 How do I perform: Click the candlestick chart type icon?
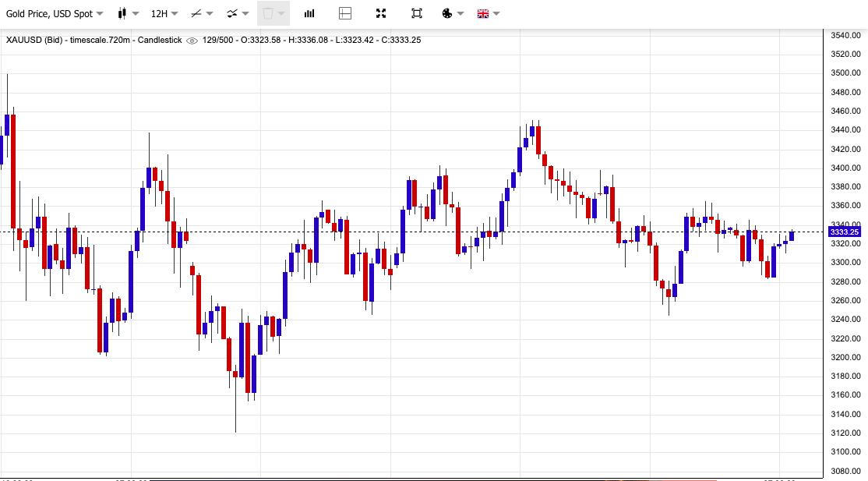(122, 13)
